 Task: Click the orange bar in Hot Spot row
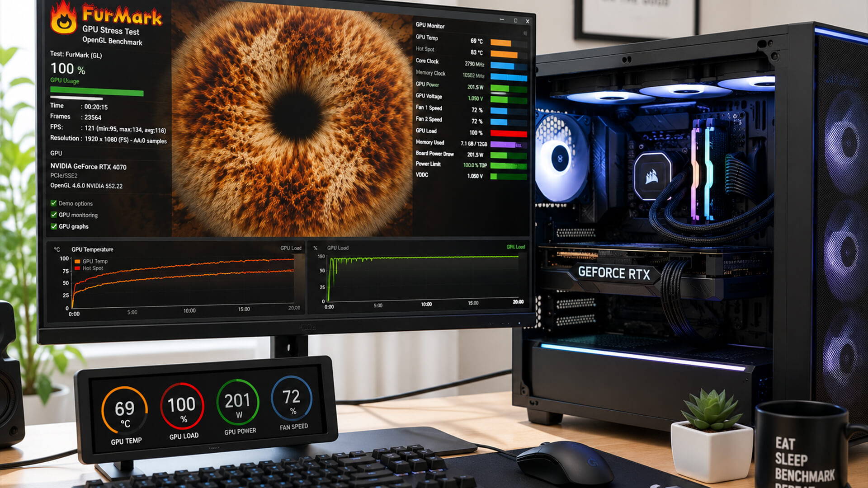click(x=504, y=55)
